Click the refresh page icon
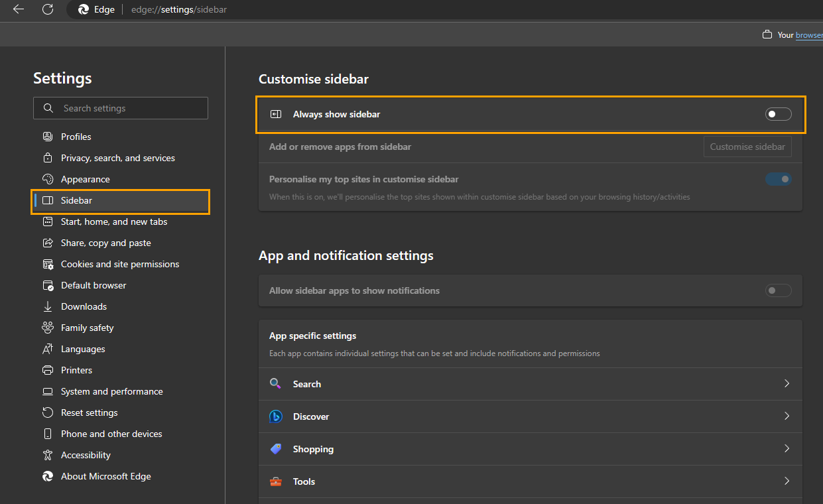Screen dimensions: 823x504 pyautogui.click(x=48, y=9)
